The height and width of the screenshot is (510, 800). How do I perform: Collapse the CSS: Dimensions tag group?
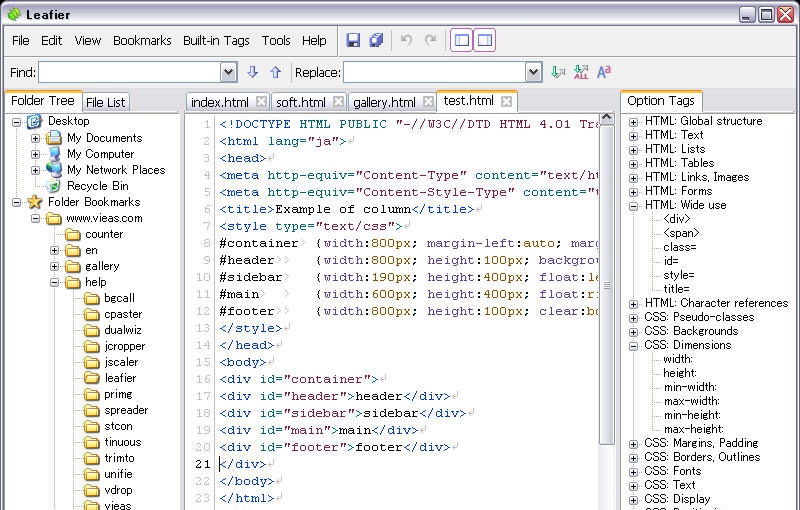click(633, 345)
